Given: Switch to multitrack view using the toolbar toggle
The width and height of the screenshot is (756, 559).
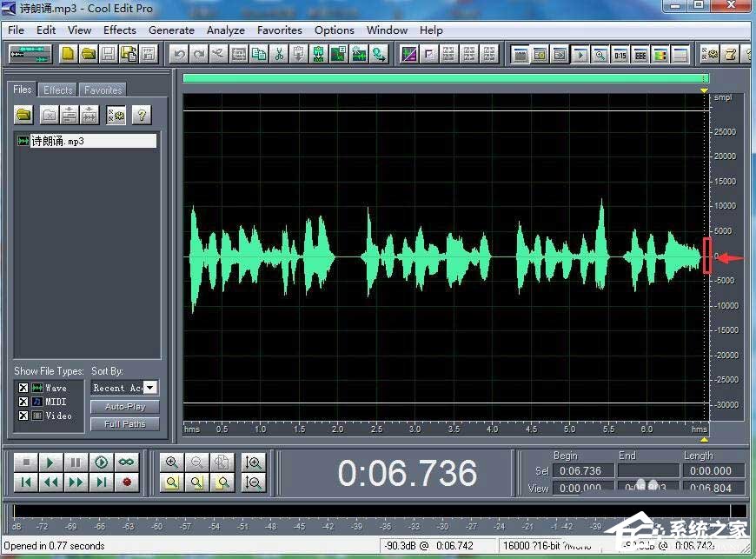Looking at the screenshot, I should pyautogui.click(x=30, y=54).
